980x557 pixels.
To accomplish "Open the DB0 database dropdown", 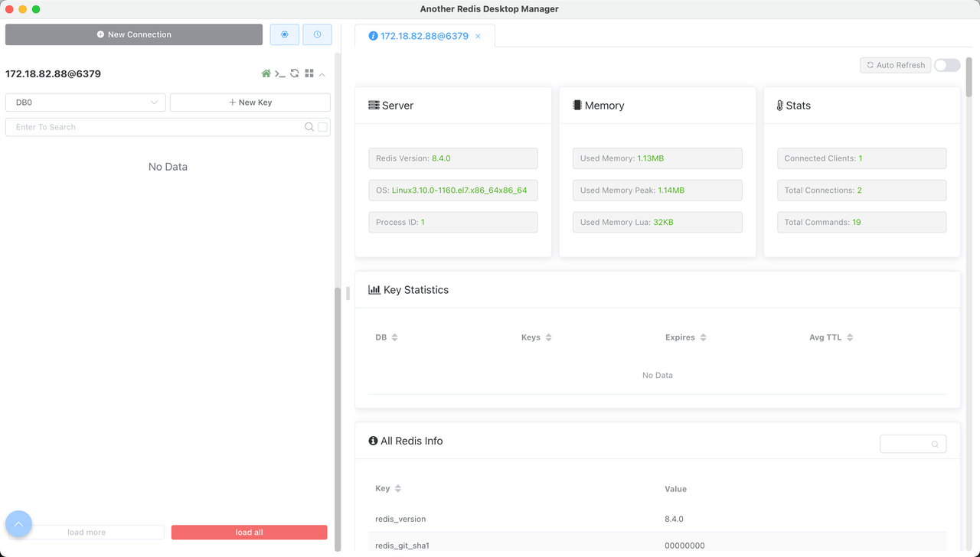I will [86, 103].
